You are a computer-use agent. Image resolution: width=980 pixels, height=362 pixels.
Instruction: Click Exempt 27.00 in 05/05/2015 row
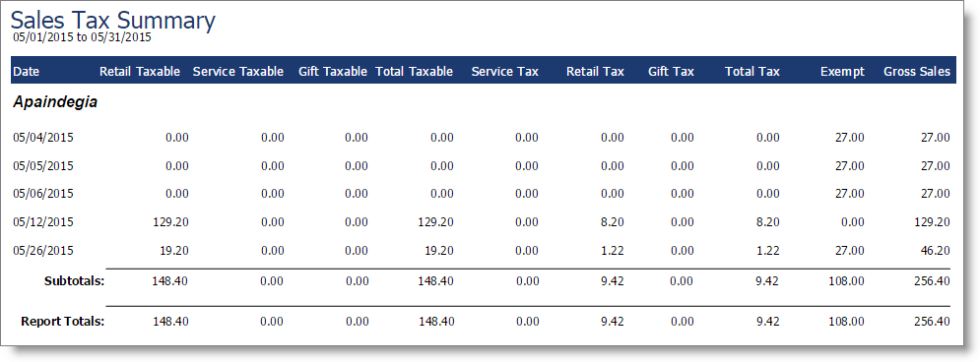850,166
